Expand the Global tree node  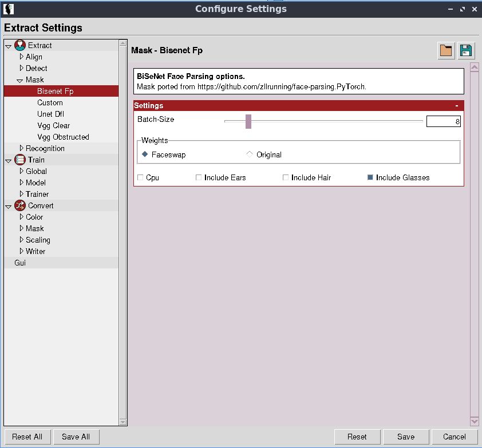21,171
